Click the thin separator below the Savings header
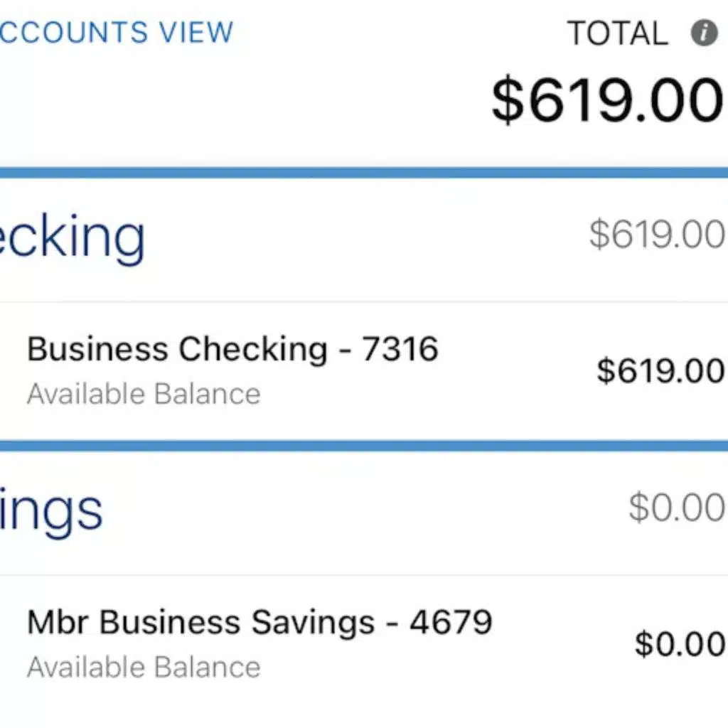728x728 pixels. click(x=364, y=574)
